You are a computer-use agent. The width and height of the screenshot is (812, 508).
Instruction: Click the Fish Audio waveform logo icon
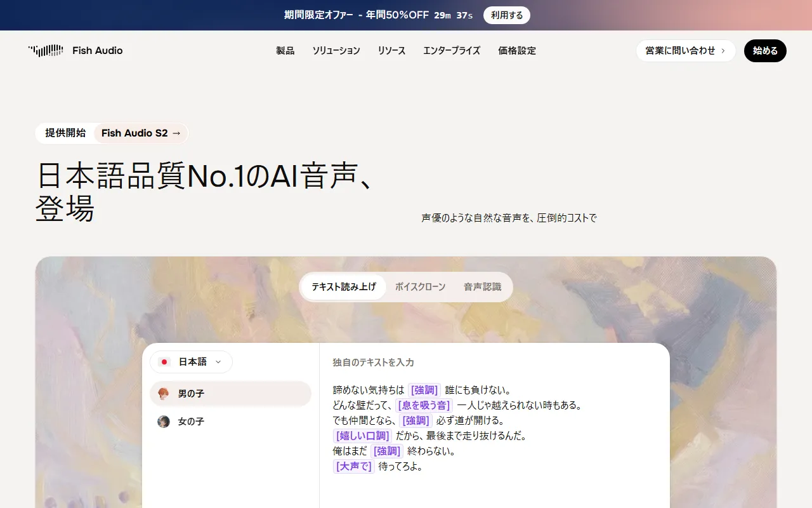click(x=46, y=51)
